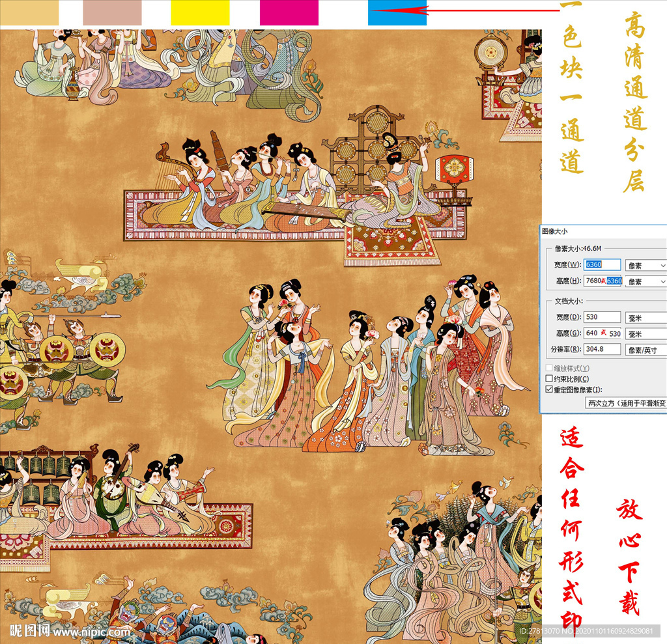Click the pixel height (高度 H) field showing 7680
This screenshot has height=644, width=667.
pos(603,281)
